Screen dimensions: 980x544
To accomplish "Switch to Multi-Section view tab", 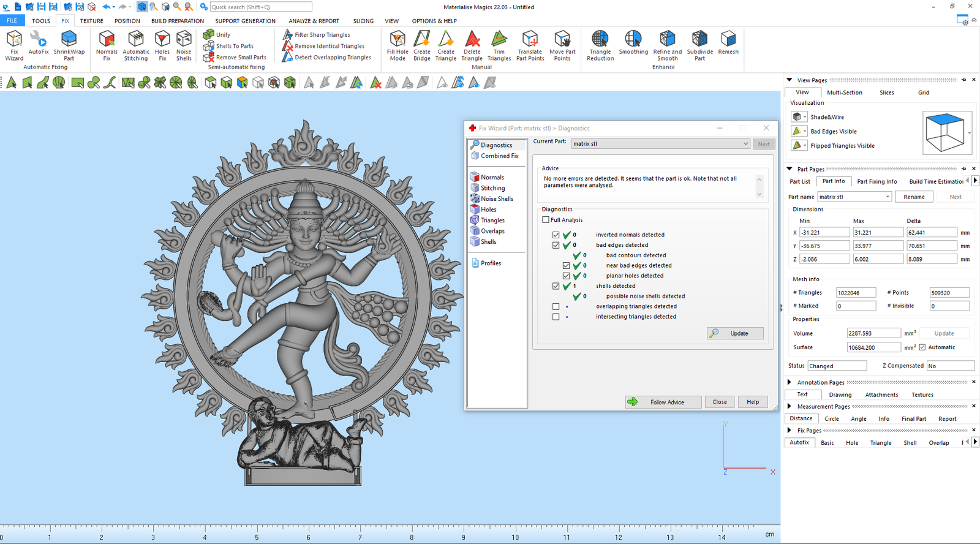I will pos(844,93).
